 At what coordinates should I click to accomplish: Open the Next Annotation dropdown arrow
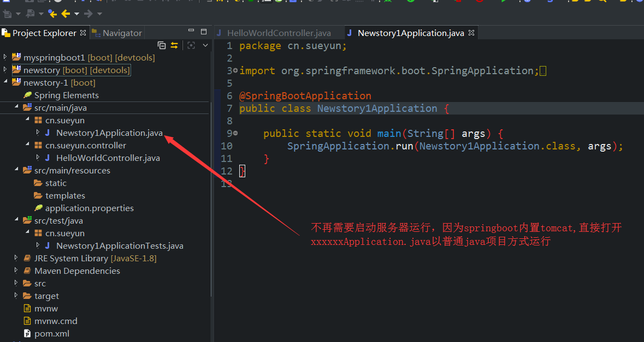tap(18, 14)
